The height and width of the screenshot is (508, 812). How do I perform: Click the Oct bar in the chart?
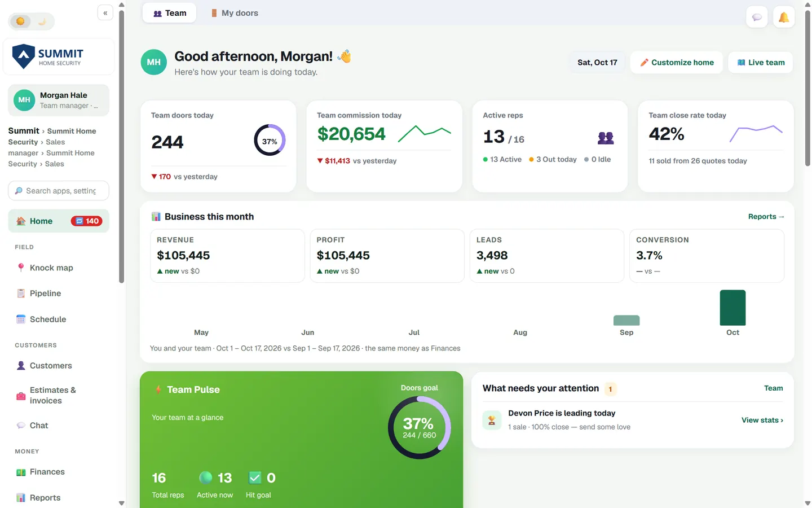tap(733, 308)
